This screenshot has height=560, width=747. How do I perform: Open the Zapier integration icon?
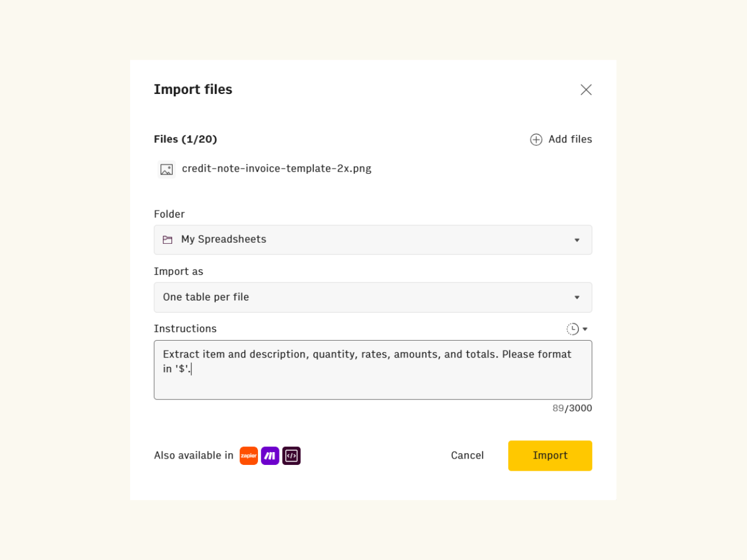click(x=249, y=456)
